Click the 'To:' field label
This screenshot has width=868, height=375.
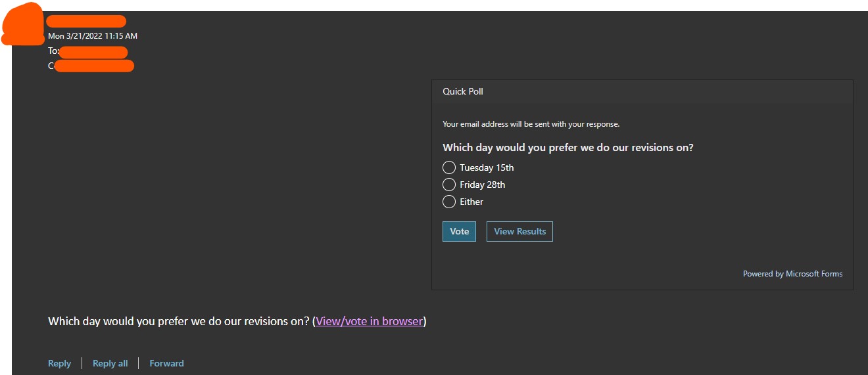[53, 51]
